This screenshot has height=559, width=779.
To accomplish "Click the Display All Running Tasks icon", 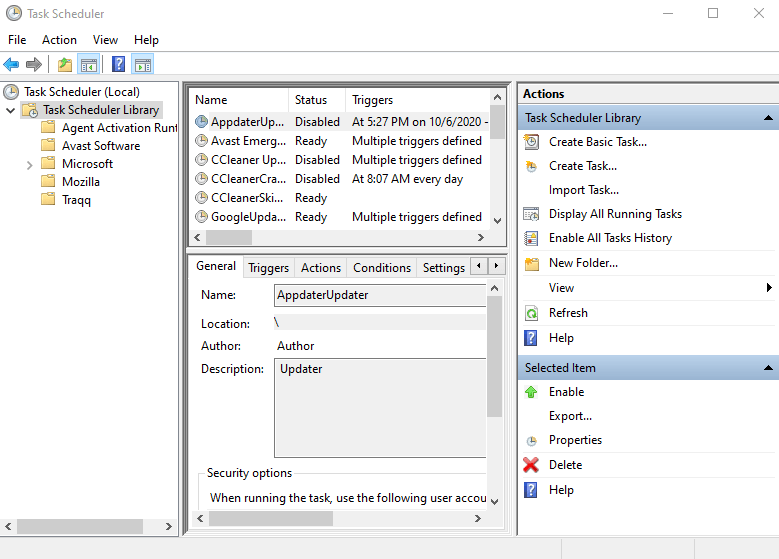I will 531,214.
